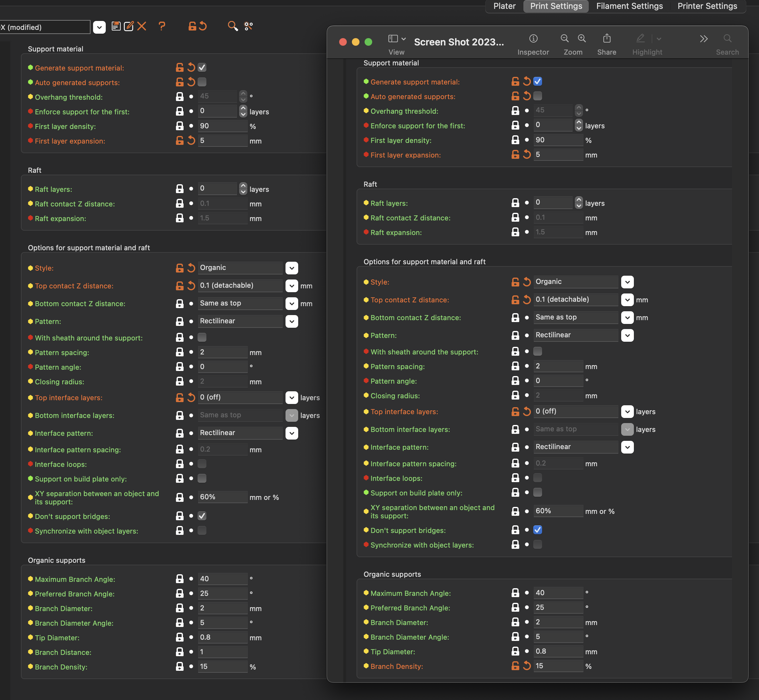Click the more toolbar items chevrons in Preview
The height and width of the screenshot is (700, 759).
(x=704, y=39)
